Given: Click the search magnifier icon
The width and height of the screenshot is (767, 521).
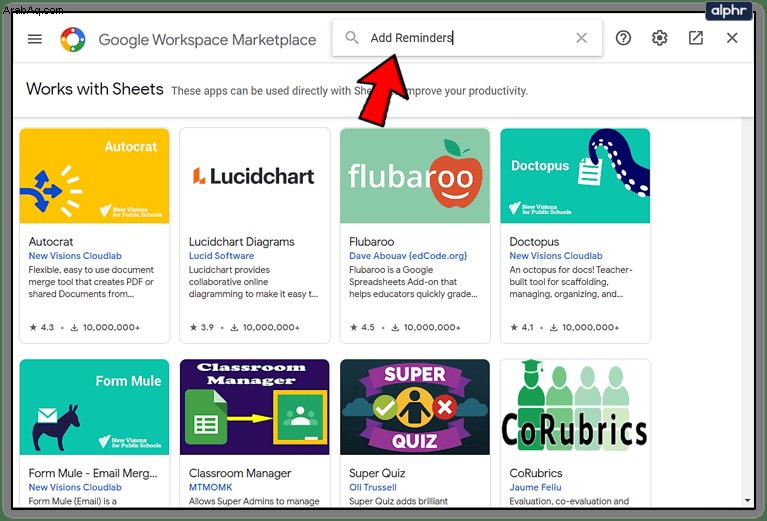Looking at the screenshot, I should click(x=352, y=38).
